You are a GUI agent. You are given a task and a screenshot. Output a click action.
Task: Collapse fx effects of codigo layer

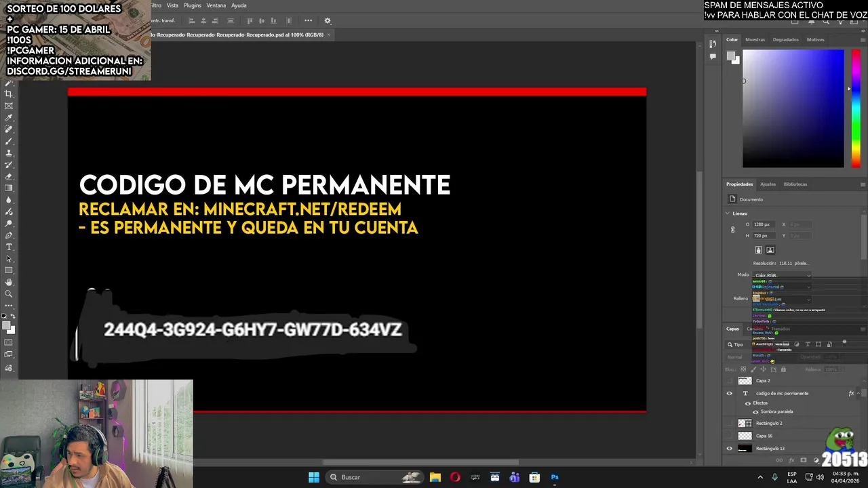coord(858,393)
